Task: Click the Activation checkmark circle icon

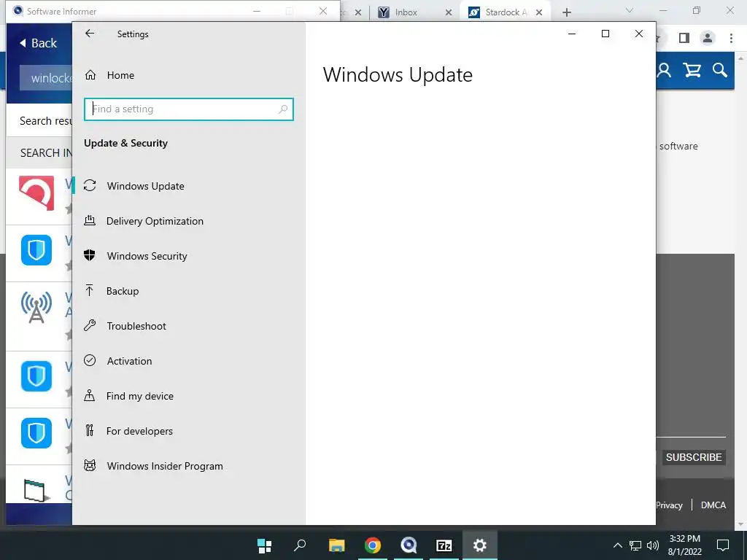Action: (90, 360)
